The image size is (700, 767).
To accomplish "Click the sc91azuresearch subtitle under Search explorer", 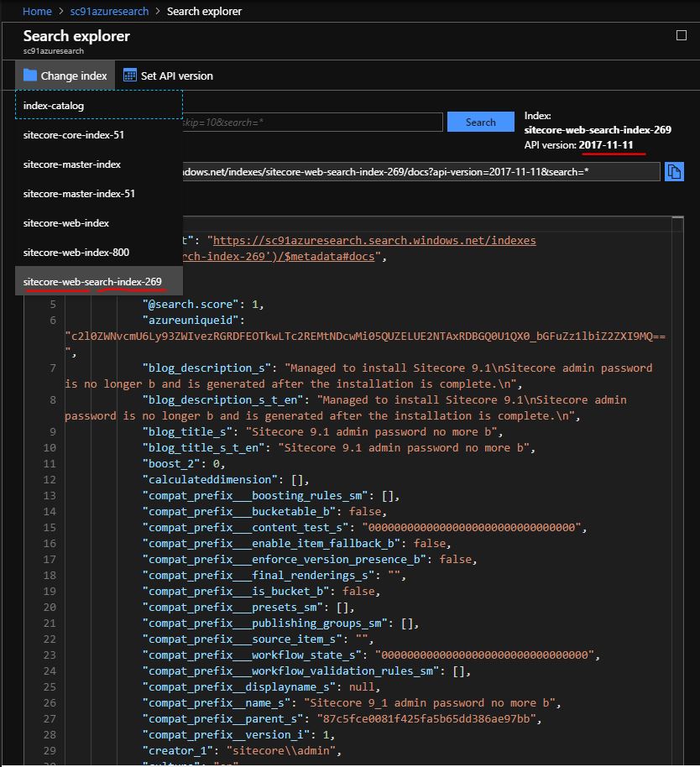I will [x=54, y=51].
